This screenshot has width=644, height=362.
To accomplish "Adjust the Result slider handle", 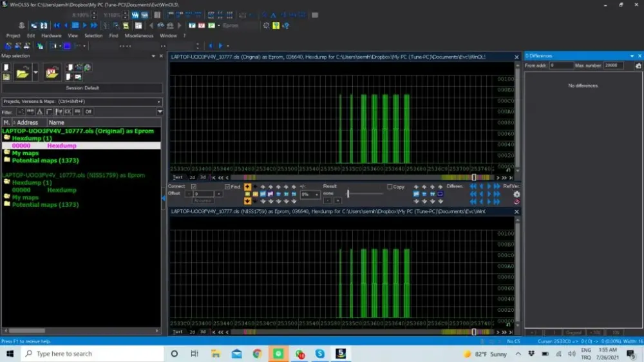I will (348, 193).
